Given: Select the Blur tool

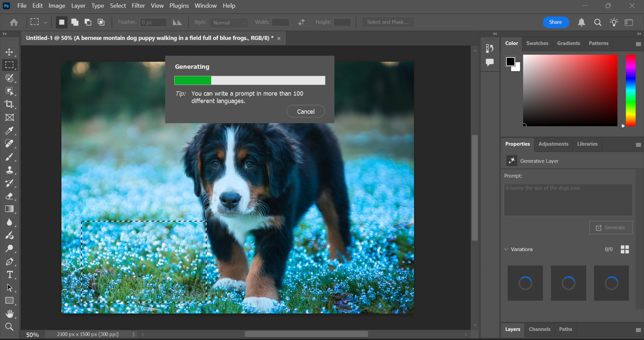Looking at the screenshot, I should pyautogui.click(x=10, y=222).
